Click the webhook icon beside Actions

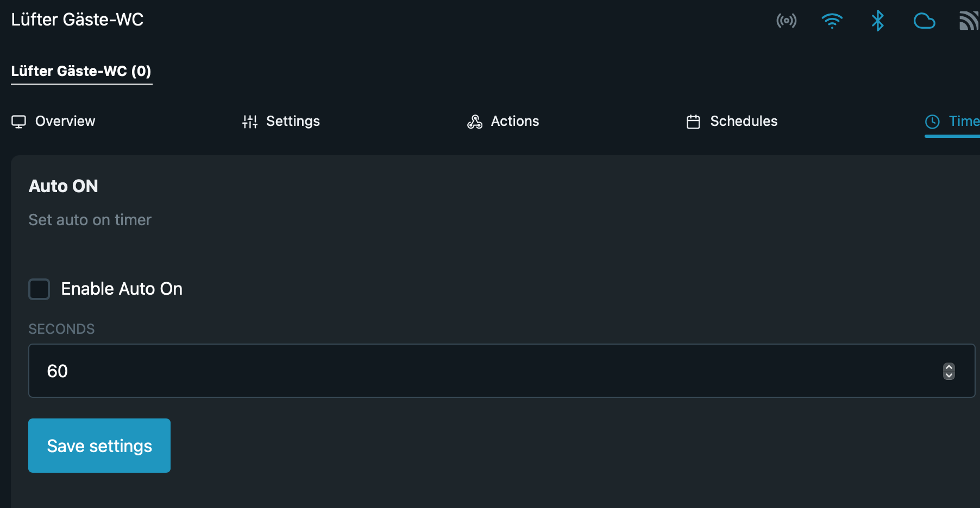(475, 122)
